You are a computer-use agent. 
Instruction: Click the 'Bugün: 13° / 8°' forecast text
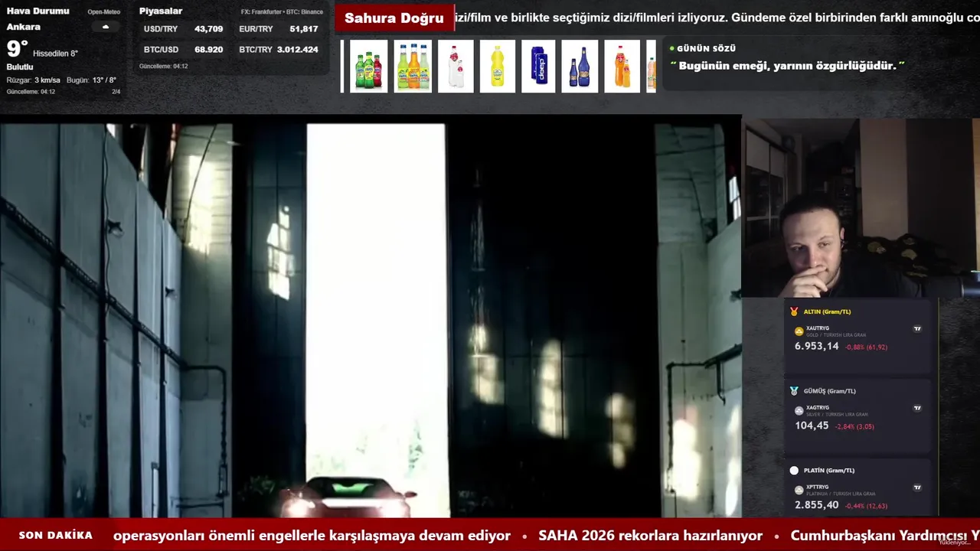coord(91,80)
